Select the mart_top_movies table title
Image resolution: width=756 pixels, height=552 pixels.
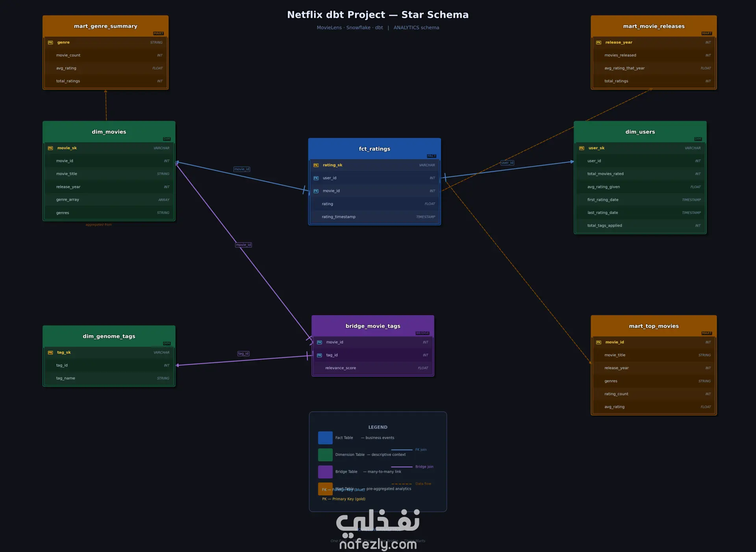point(654,326)
